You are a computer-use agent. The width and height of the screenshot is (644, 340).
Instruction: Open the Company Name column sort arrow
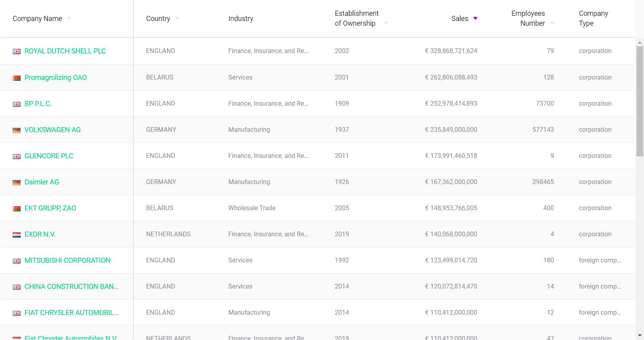coord(69,19)
